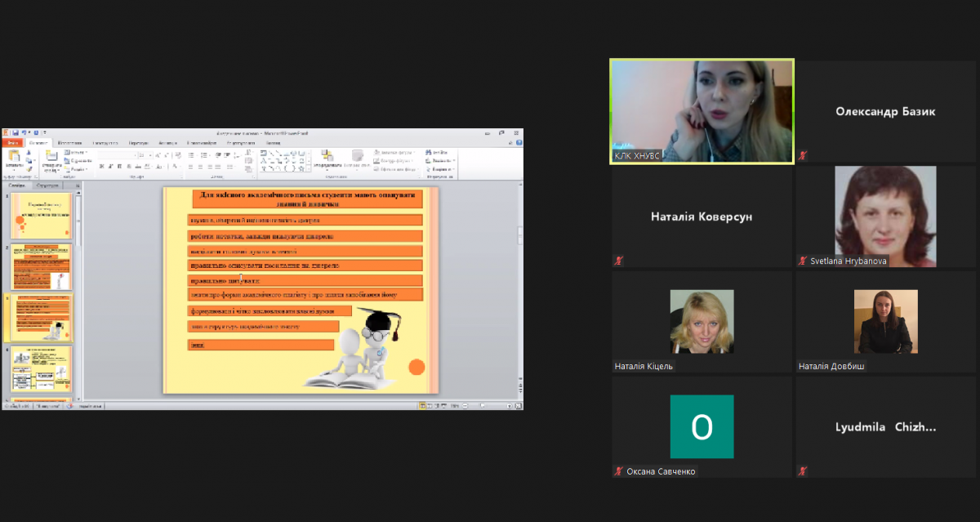
Task: Click the Save icon in quick access toolbar
Action: (x=16, y=132)
